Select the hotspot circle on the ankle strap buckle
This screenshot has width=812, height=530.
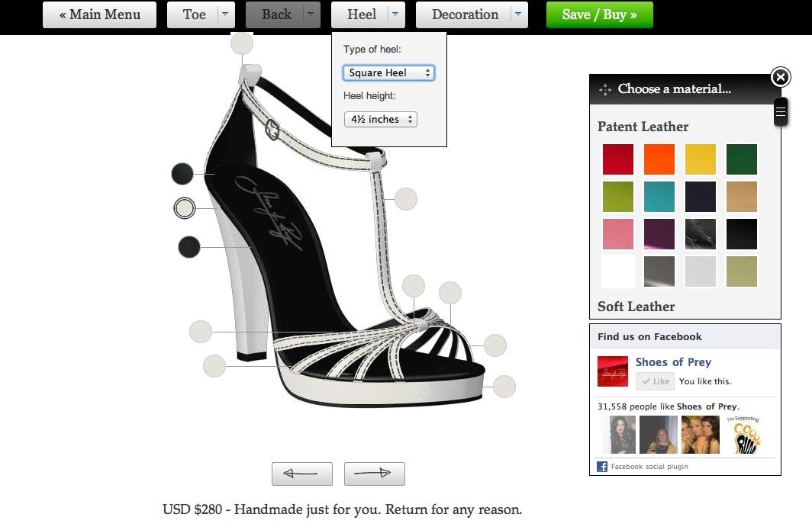[242, 43]
